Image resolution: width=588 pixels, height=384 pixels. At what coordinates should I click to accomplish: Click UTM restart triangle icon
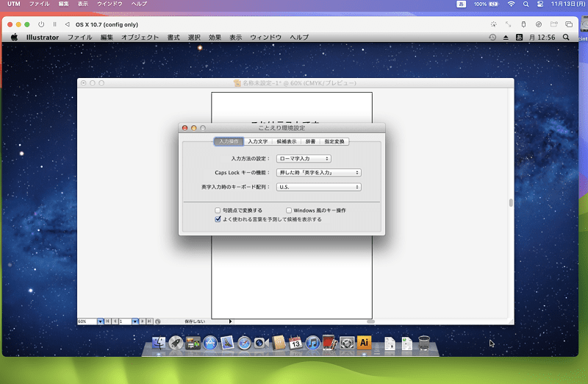pyautogui.click(x=67, y=24)
